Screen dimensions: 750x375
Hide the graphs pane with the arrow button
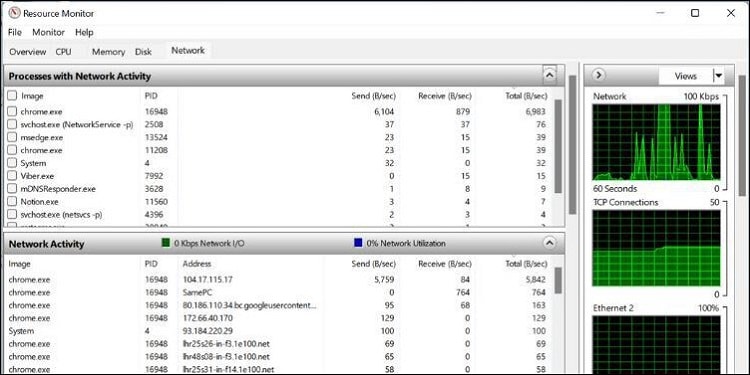click(599, 75)
